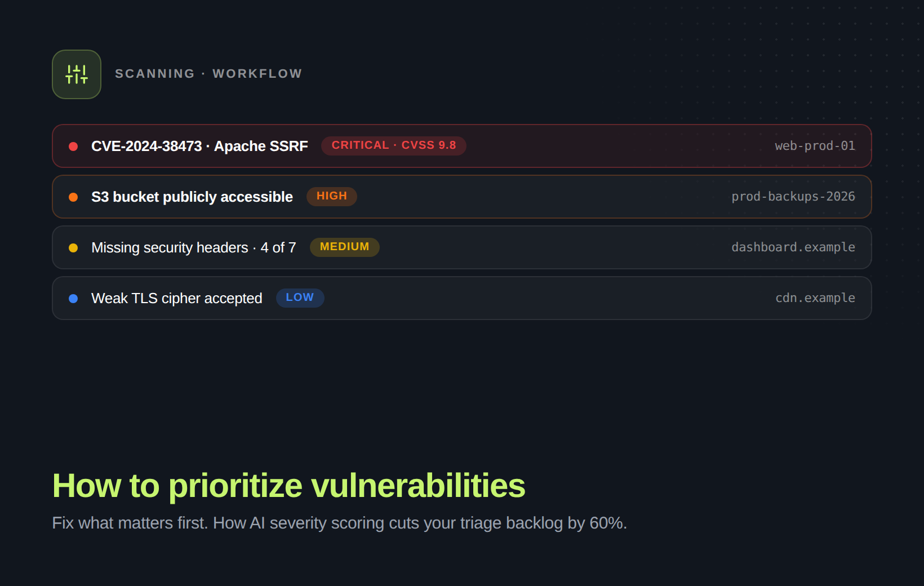Click the heading How to prioritize vulnerabilities
Screen dimensions: 924x586
point(288,486)
